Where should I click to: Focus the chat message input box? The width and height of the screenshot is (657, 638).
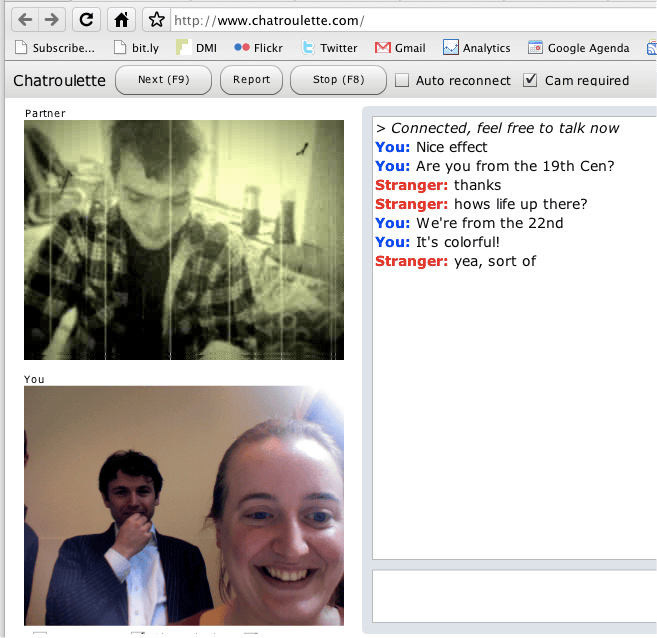click(x=515, y=597)
